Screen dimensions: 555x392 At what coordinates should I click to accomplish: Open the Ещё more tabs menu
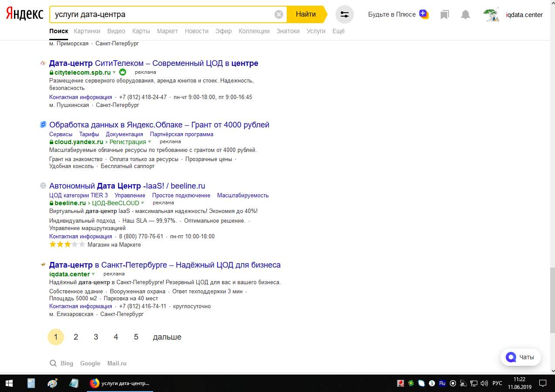tap(339, 31)
